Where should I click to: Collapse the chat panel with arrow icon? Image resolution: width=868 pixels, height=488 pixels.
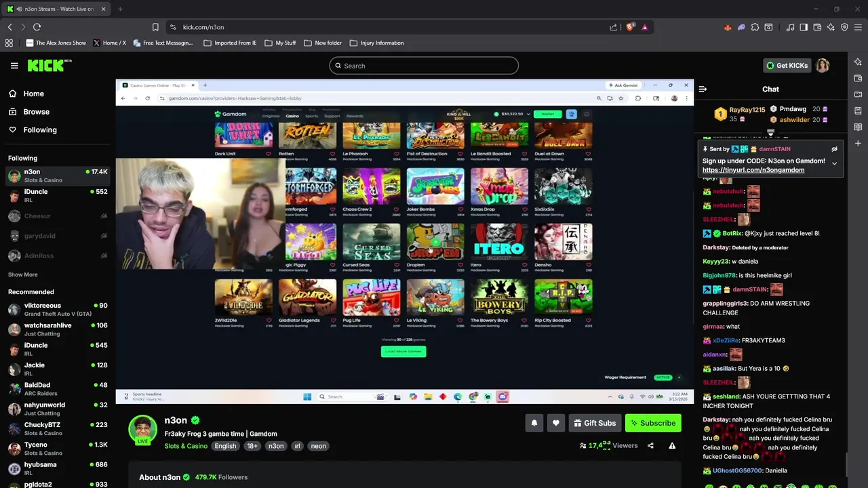[x=703, y=89]
